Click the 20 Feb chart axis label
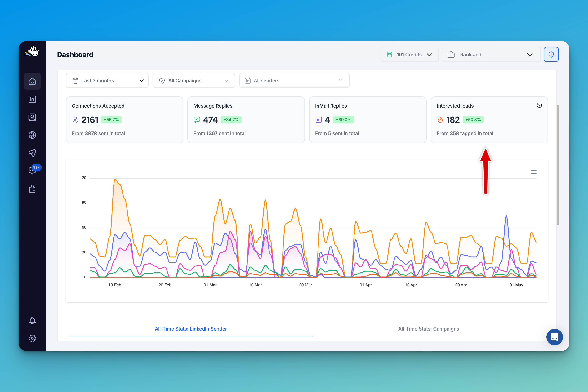Screen dimensions: 588x392 [165, 285]
